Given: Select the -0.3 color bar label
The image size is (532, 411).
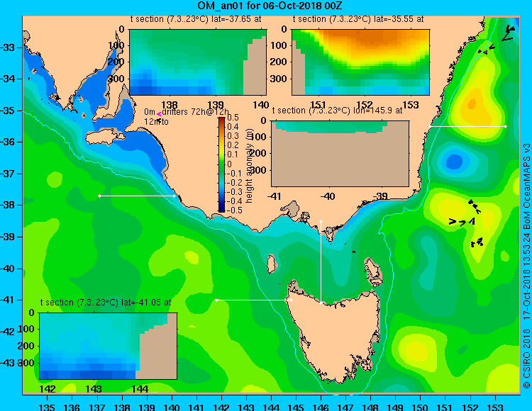Looking at the screenshot, I should 234,192.
